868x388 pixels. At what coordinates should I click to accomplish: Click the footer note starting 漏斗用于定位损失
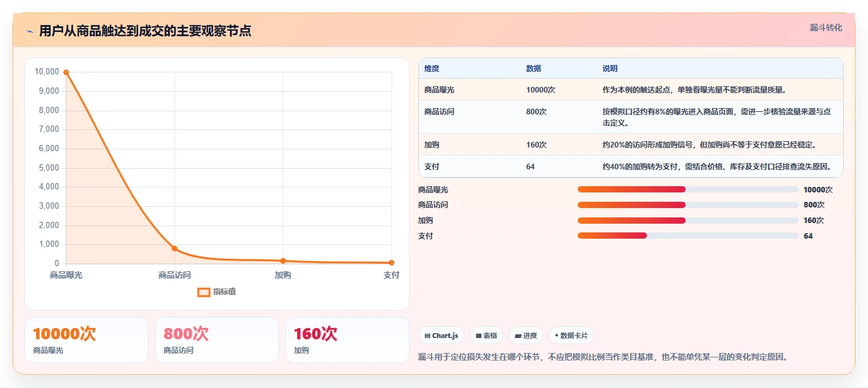603,357
